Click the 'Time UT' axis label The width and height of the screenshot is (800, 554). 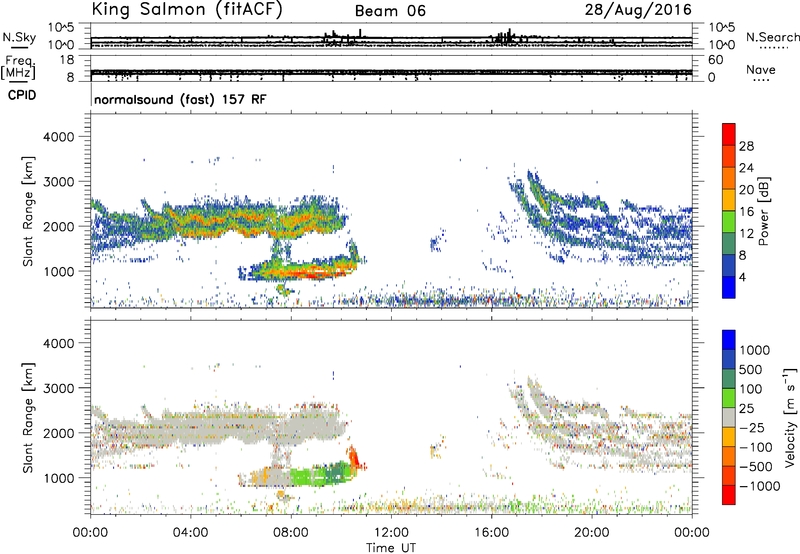point(391,547)
